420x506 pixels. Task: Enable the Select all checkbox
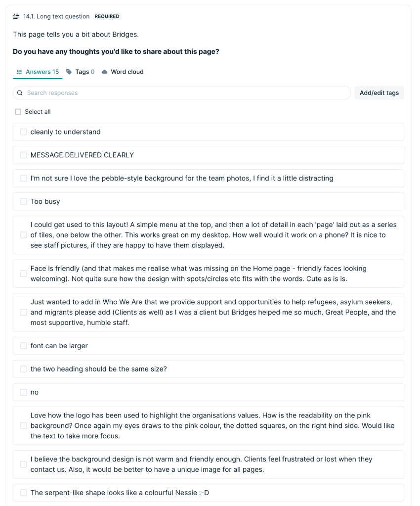pos(18,112)
